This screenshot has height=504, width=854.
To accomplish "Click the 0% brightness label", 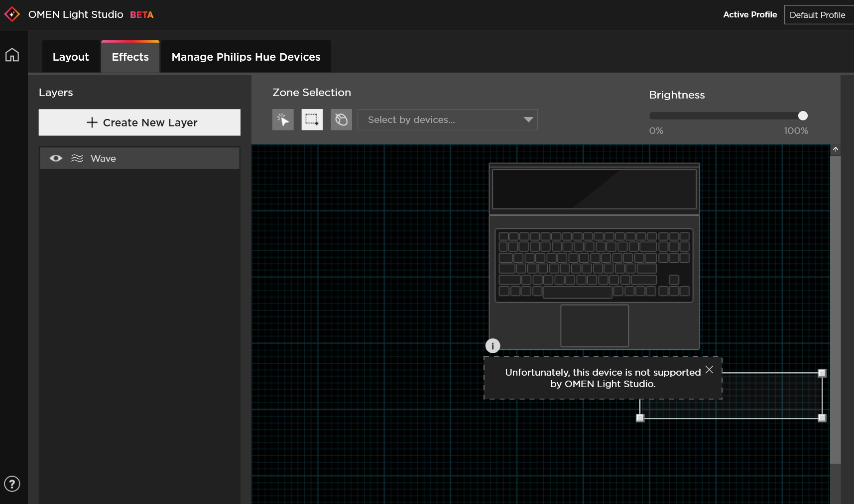I will point(656,131).
